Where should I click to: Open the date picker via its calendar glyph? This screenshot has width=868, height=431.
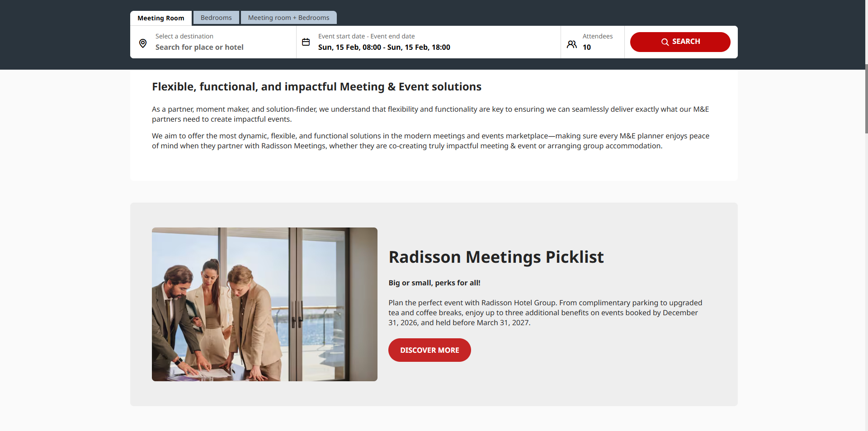(x=306, y=42)
